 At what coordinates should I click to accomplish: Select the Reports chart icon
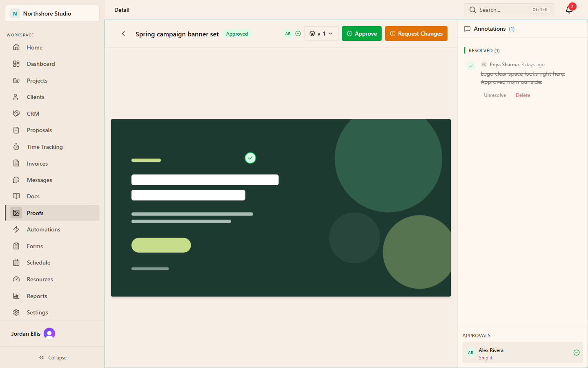pyautogui.click(x=16, y=296)
